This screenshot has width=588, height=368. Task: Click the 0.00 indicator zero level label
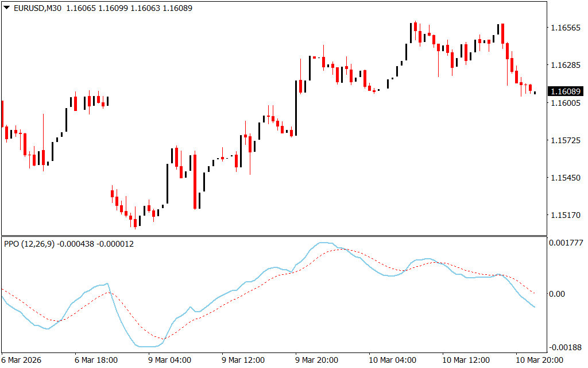coord(558,294)
